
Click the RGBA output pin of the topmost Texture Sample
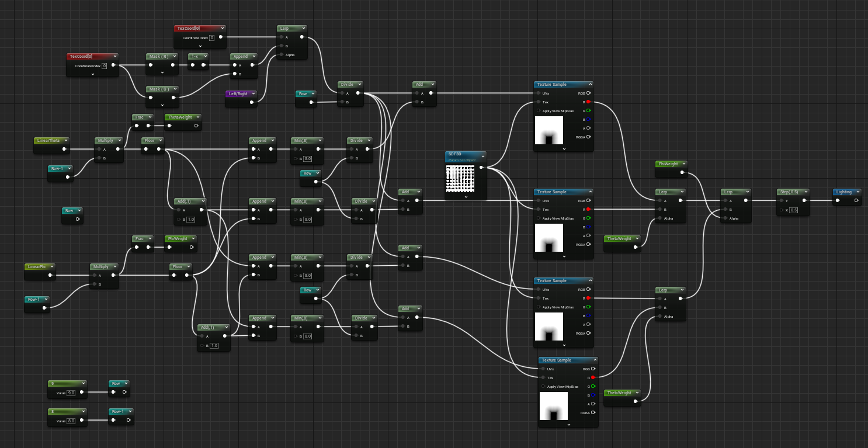point(588,137)
